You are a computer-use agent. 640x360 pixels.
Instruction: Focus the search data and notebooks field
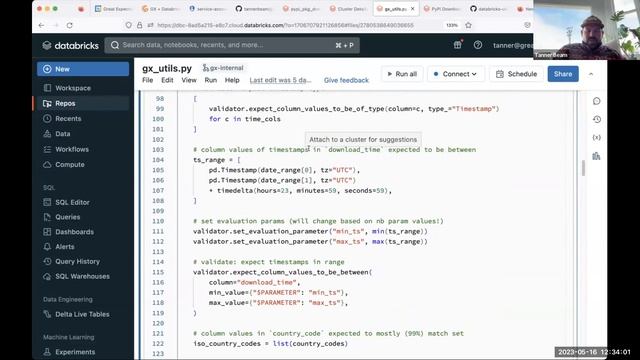pos(232,45)
